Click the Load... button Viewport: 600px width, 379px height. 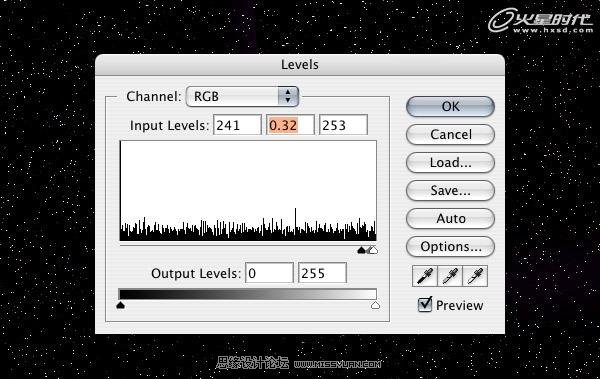tap(450, 162)
